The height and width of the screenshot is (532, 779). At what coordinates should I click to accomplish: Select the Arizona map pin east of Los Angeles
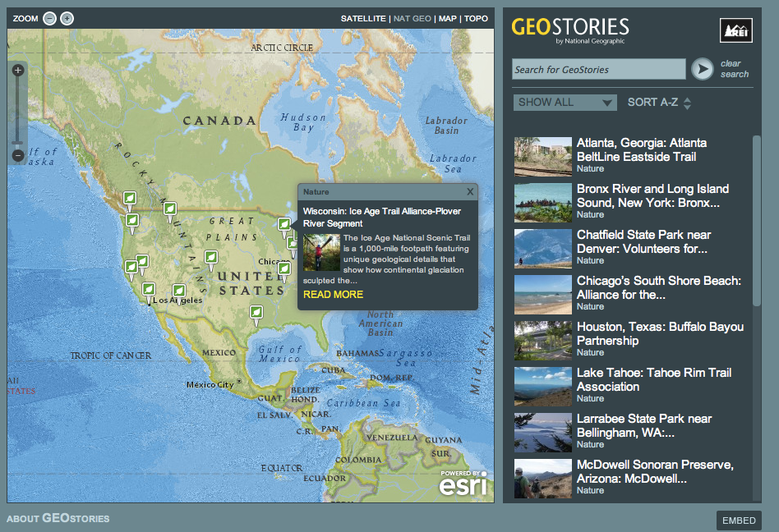179,292
